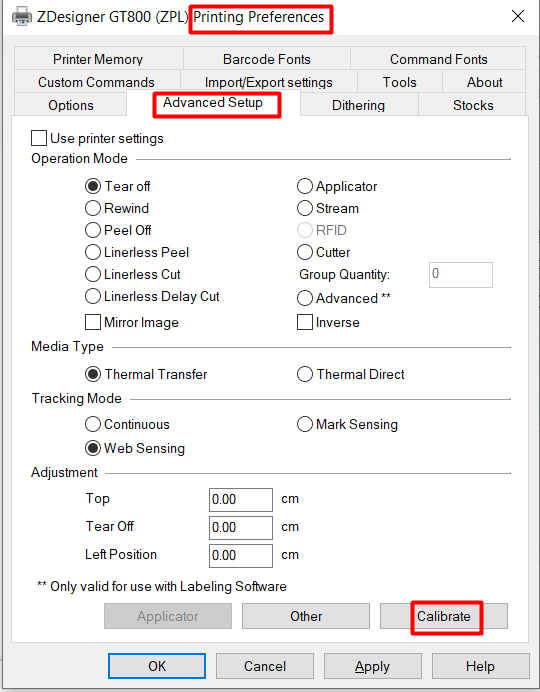This screenshot has height=692, width=540.
Task: Click the 'Media Type' section label
Action: pos(68,347)
